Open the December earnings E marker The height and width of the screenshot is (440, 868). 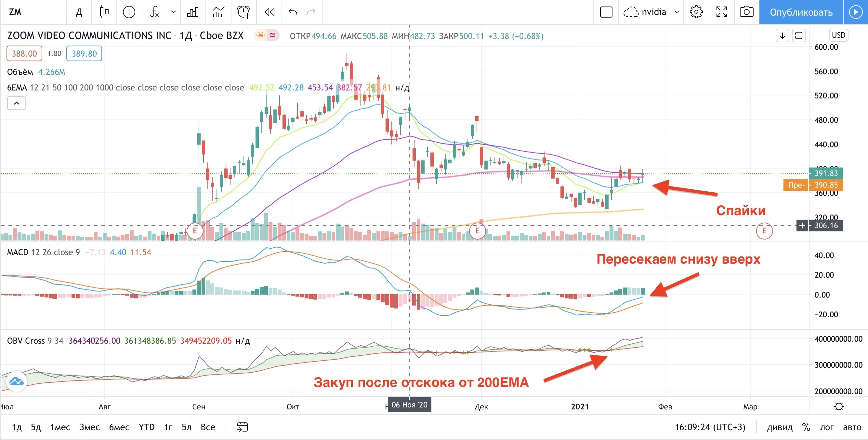[x=477, y=231]
